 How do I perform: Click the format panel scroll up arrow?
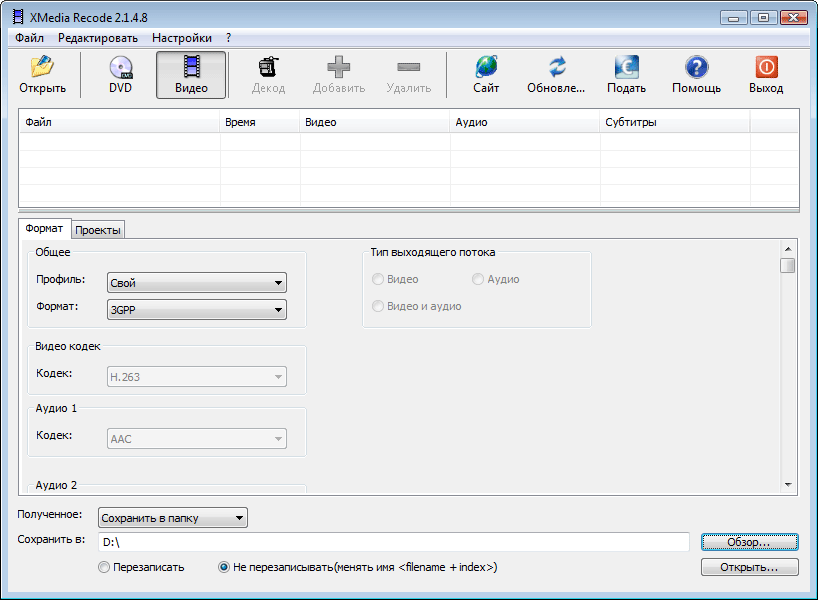tap(788, 249)
